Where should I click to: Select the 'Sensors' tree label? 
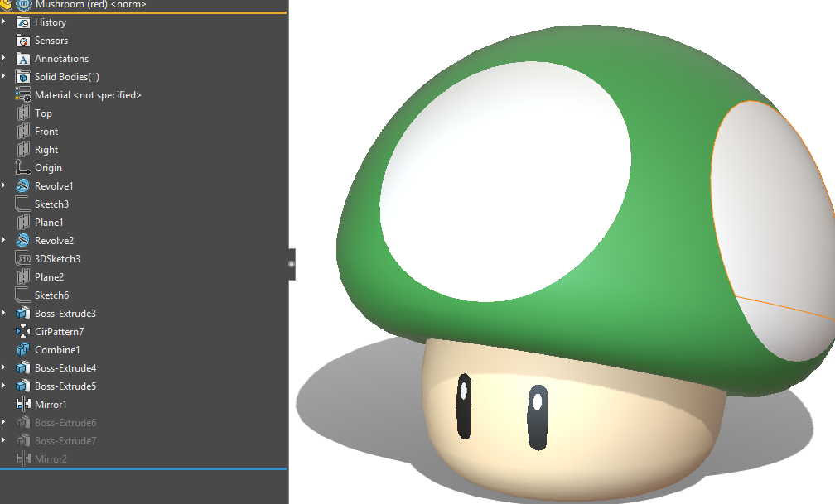click(x=51, y=41)
